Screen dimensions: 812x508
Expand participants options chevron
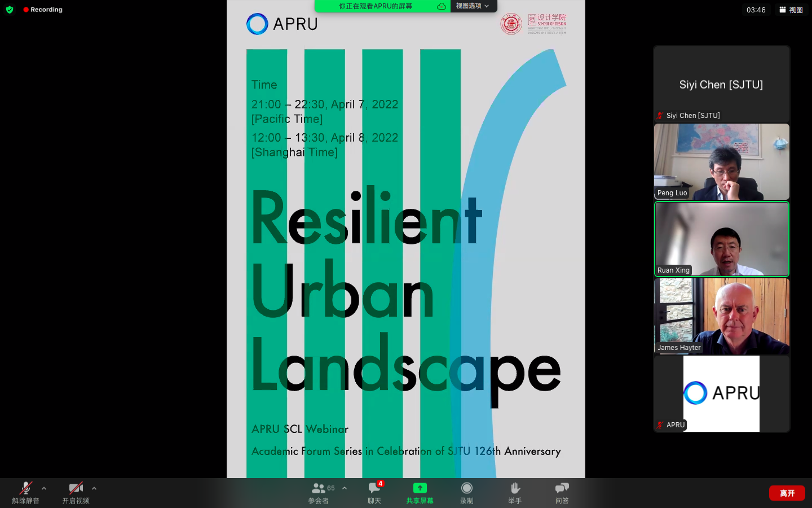tap(345, 488)
